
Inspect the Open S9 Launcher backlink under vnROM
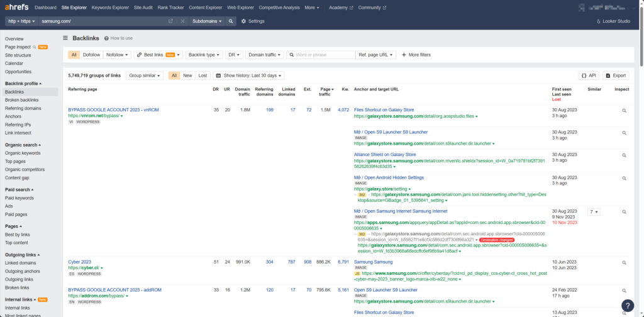pyautogui.click(x=625, y=133)
